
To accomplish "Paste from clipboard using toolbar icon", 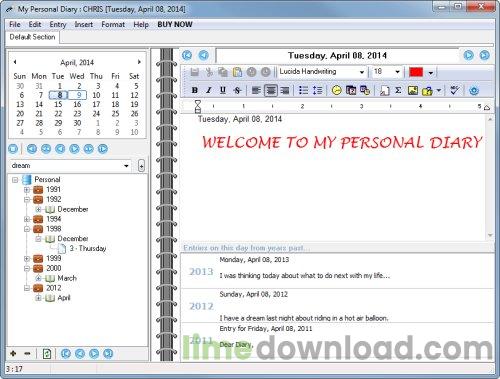I will (x=237, y=72).
